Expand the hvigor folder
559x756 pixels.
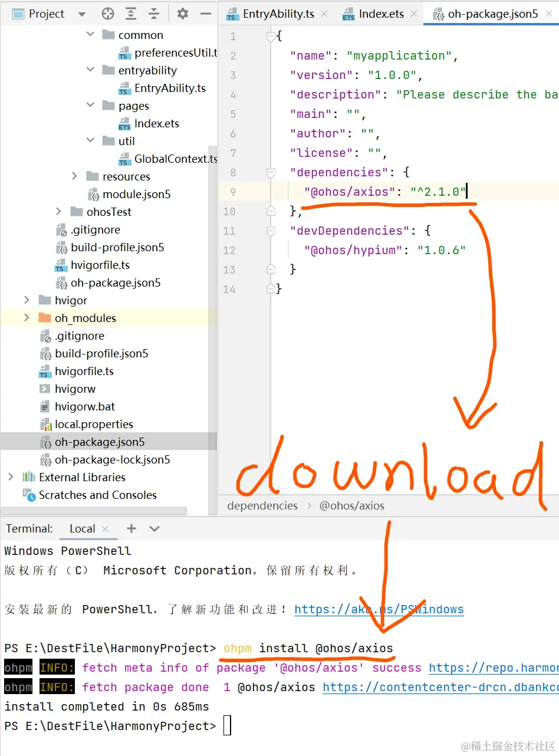(27, 300)
